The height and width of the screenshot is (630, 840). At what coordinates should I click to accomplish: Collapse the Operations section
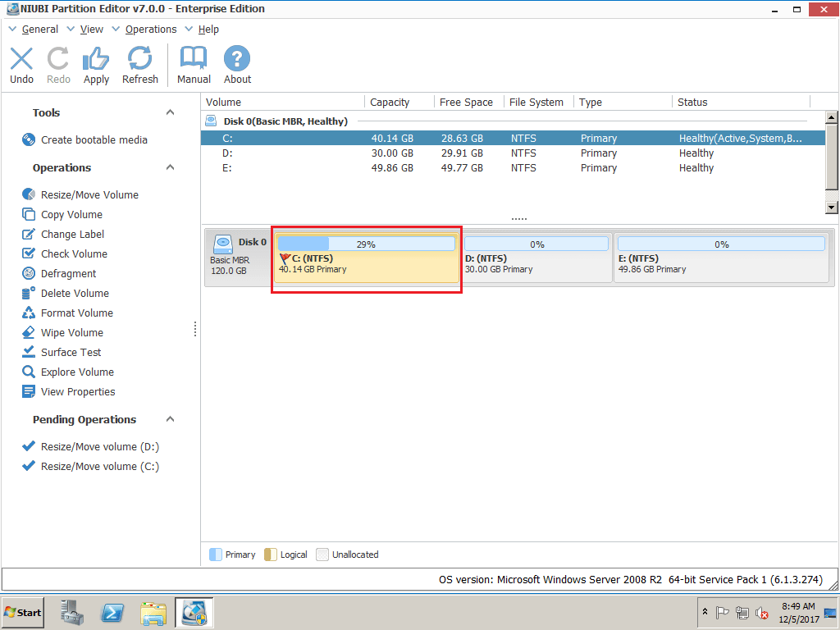click(171, 167)
